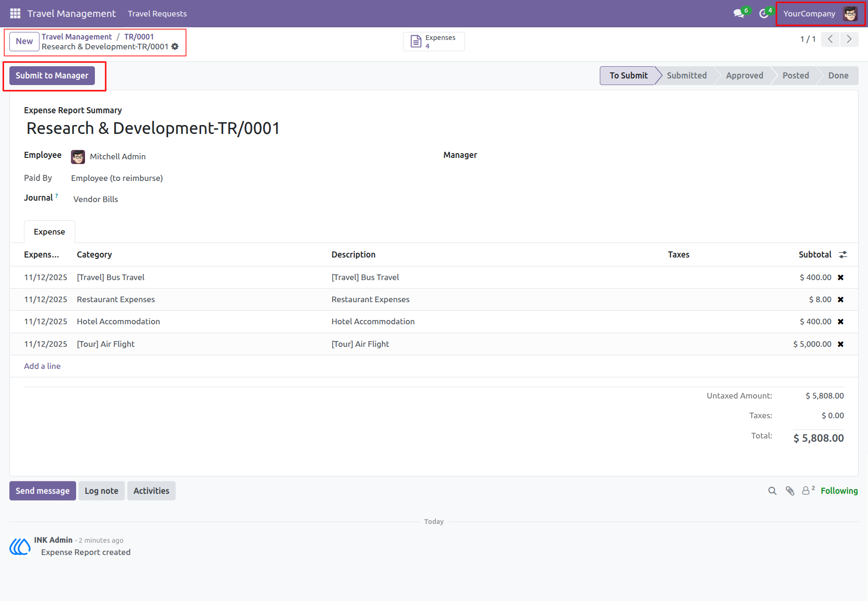Click Send message button
The height and width of the screenshot is (602, 868).
tap(43, 491)
